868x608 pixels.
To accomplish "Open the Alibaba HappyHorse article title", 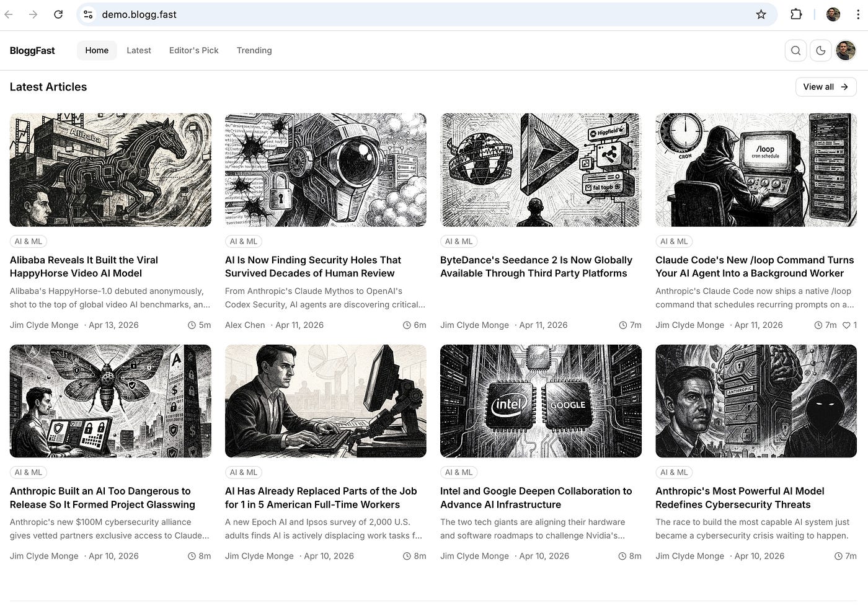I will click(x=84, y=267).
